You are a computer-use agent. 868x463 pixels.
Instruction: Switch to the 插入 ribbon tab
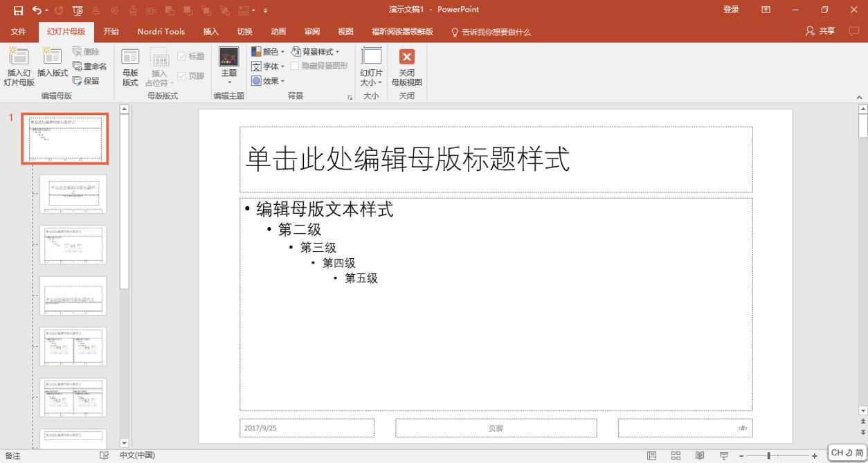pyautogui.click(x=210, y=31)
